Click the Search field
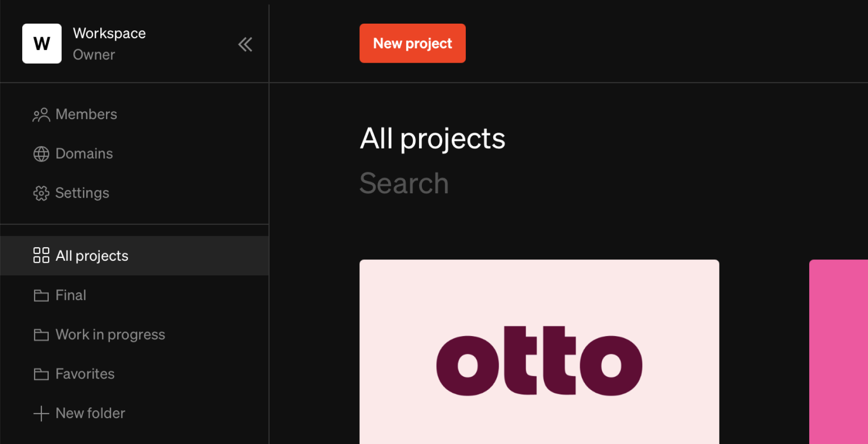868x444 pixels. click(x=404, y=183)
